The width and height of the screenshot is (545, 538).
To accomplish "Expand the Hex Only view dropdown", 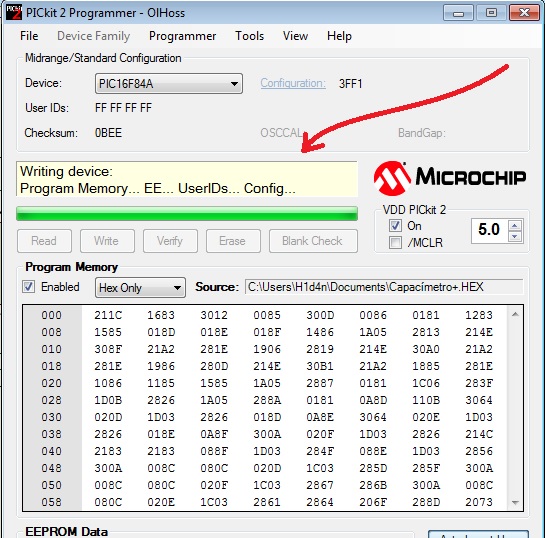I will click(x=140, y=287).
